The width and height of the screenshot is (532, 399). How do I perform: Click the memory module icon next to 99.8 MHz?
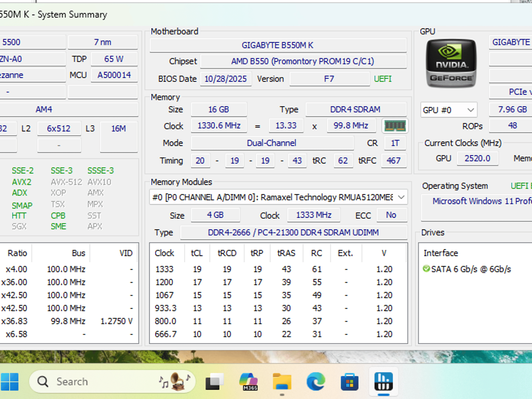(395, 126)
